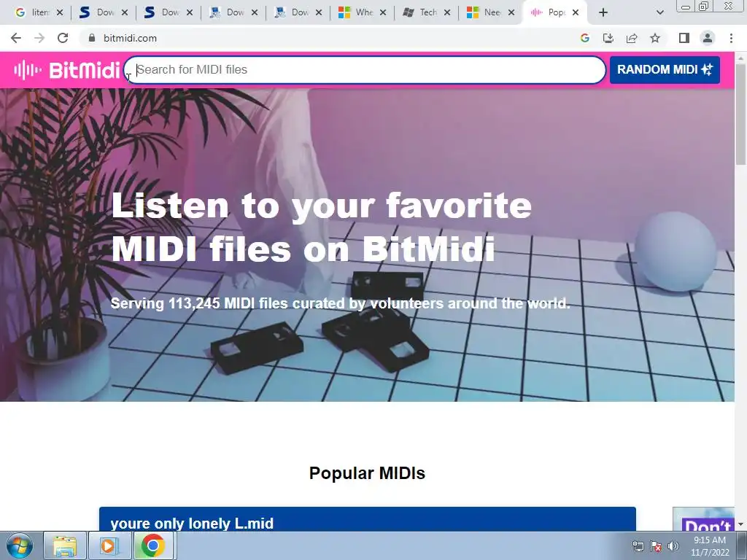This screenshot has width=747, height=560.
Task: Click the network tray icon
Action: (x=638, y=545)
